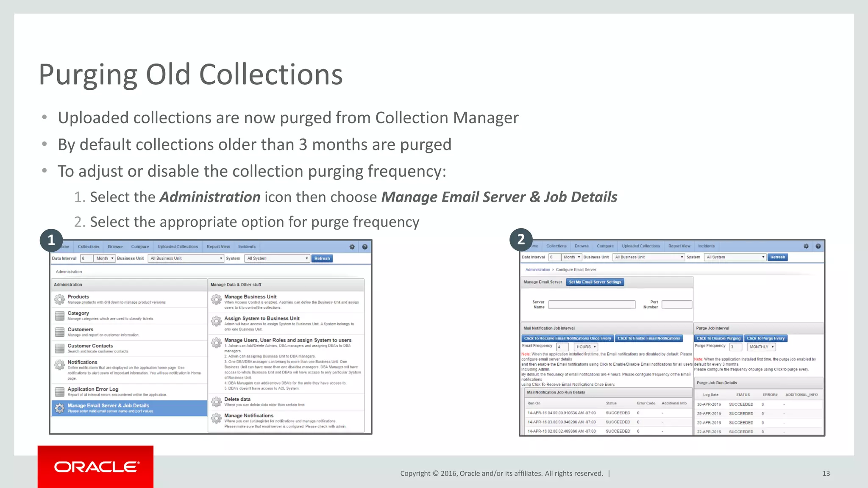Select the 14-APR-16 04.00.00.910636 AM run entry

point(561,413)
